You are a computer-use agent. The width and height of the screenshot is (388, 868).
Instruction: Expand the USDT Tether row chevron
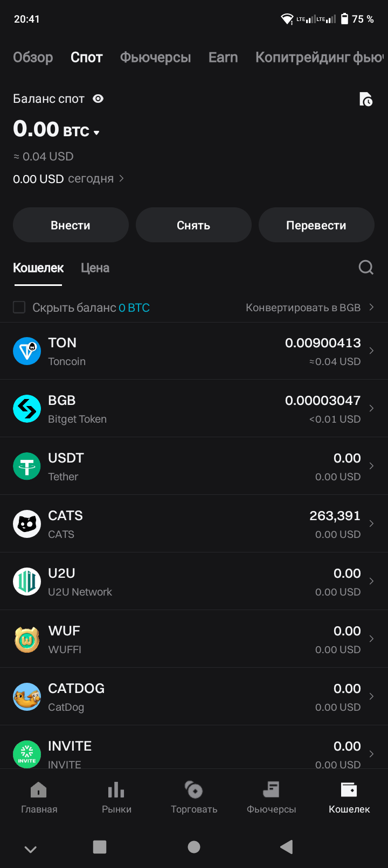click(x=371, y=466)
